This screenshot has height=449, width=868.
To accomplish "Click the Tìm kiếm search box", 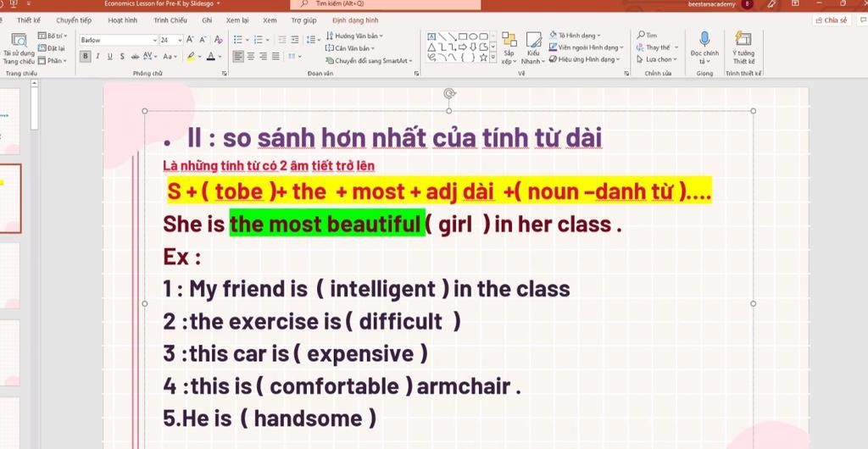I will [386, 4].
